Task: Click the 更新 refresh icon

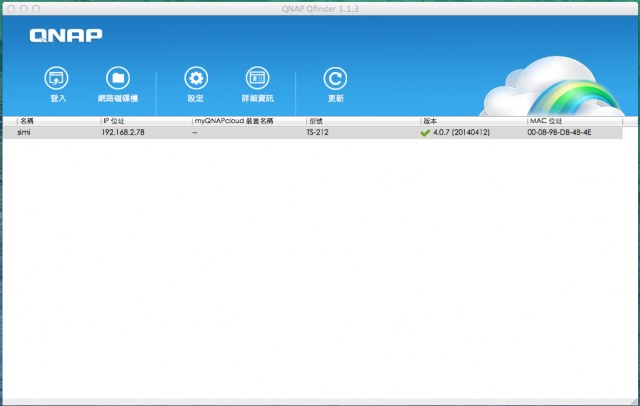Action: [x=335, y=78]
